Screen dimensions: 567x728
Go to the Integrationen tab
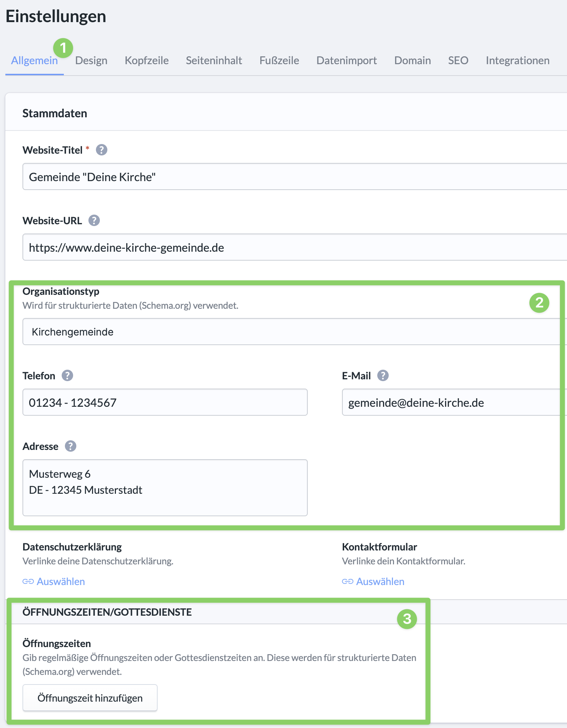click(517, 61)
